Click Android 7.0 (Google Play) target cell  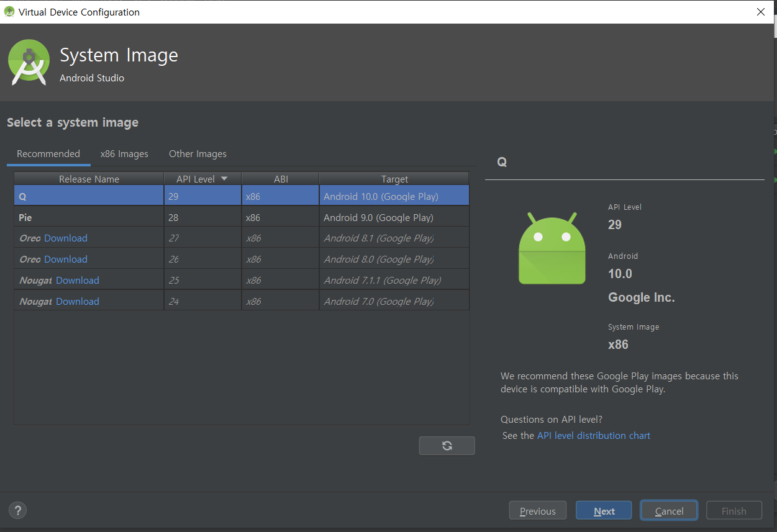click(394, 302)
